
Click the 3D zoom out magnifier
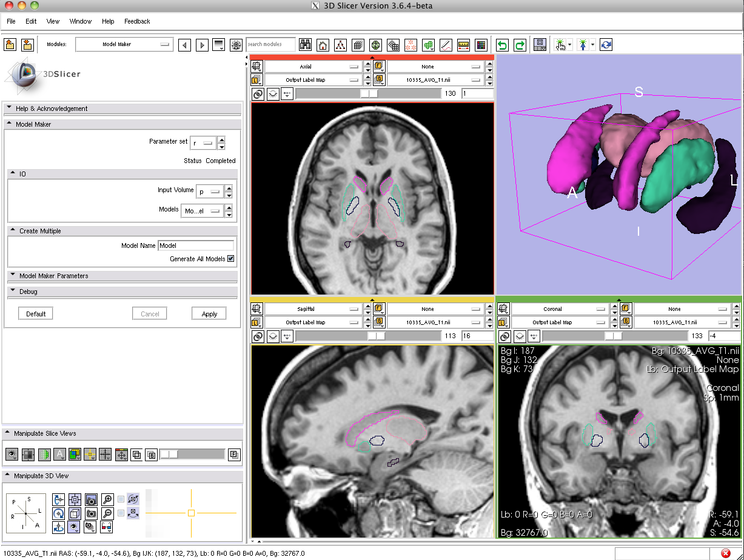click(107, 513)
